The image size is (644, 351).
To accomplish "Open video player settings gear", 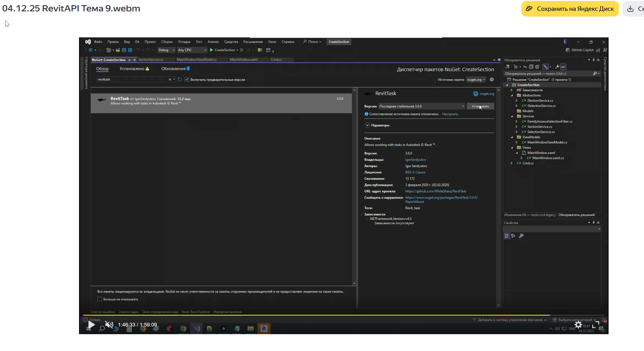I will coord(578,325).
